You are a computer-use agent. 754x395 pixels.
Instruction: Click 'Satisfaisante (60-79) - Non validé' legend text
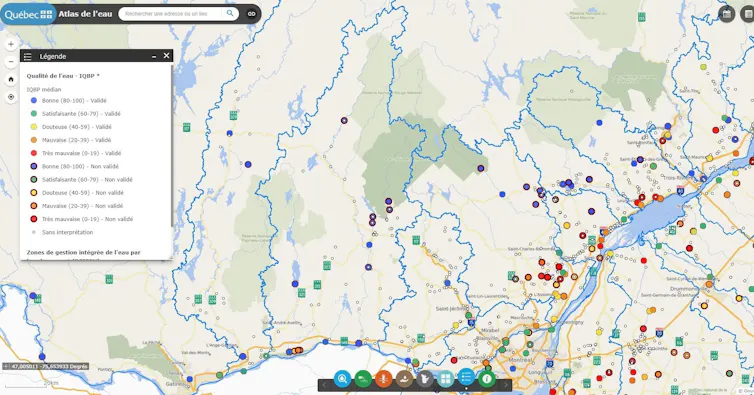(x=87, y=179)
